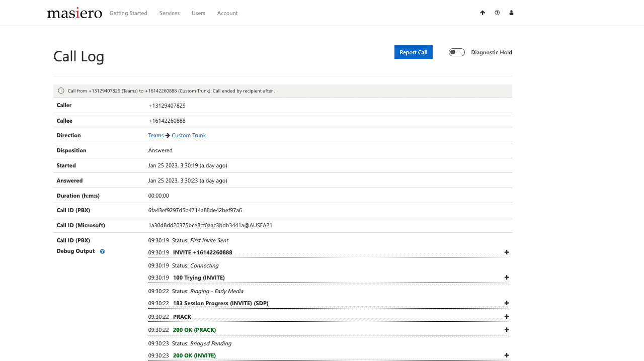Click the upload arrow icon in header
Image resolution: width=644 pixels, height=361 pixels.
click(x=482, y=13)
